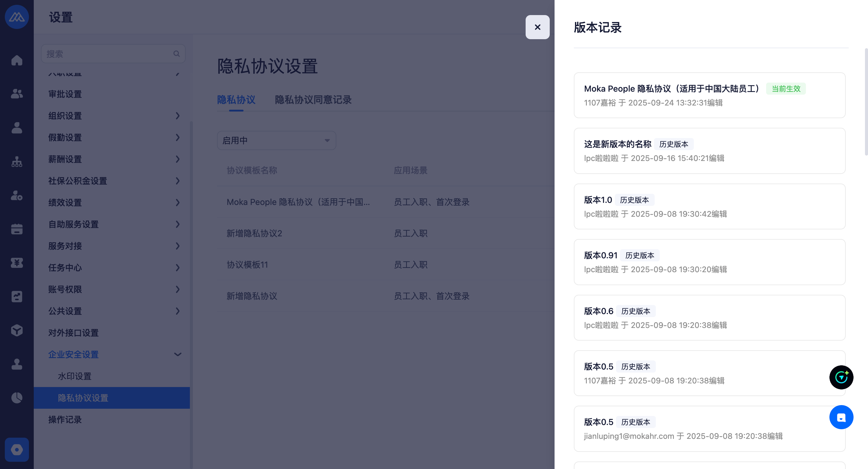Click 应用场景 column header
This screenshot has height=469, width=868.
tap(410, 171)
